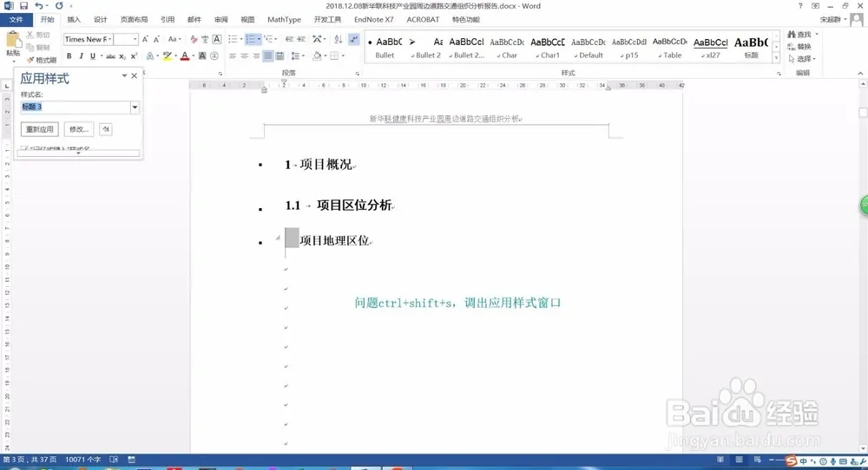Screen dimensions: 868x470
Task: Click the Undo arrow icon
Action: click(x=38, y=5)
